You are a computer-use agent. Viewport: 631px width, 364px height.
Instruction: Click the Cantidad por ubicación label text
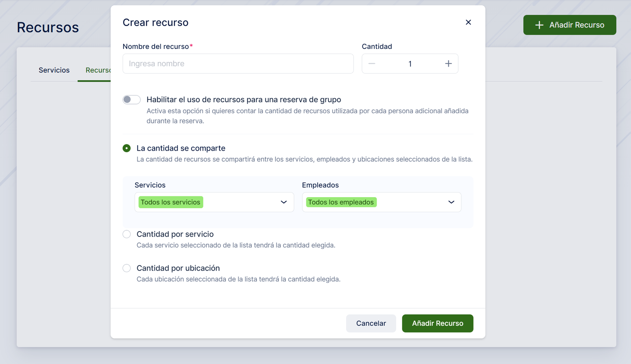click(178, 268)
